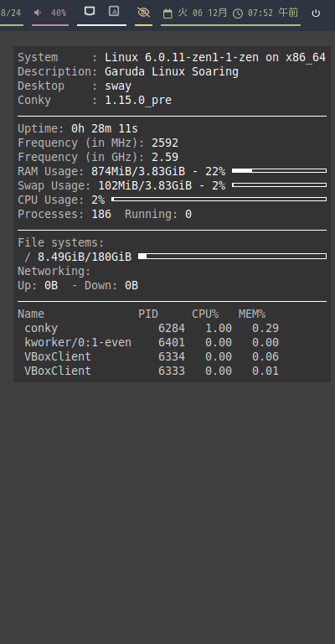Click the 'Name' column header

[31, 314]
